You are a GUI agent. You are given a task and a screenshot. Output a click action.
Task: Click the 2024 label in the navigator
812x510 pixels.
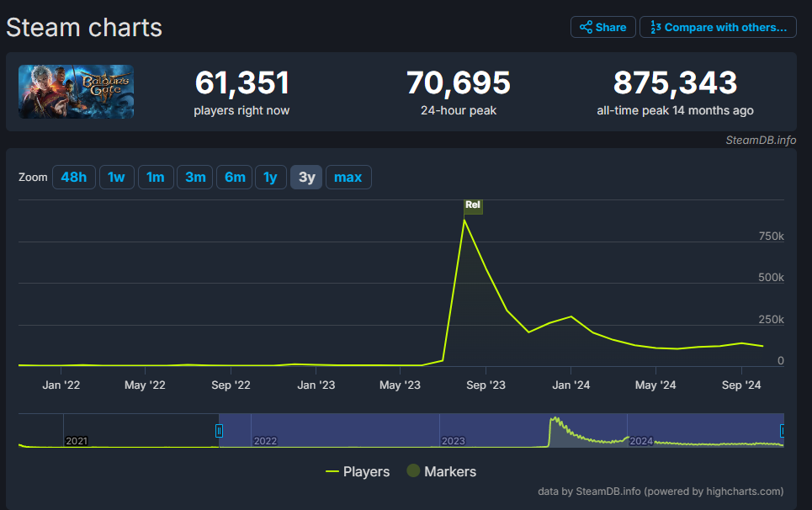(x=641, y=441)
